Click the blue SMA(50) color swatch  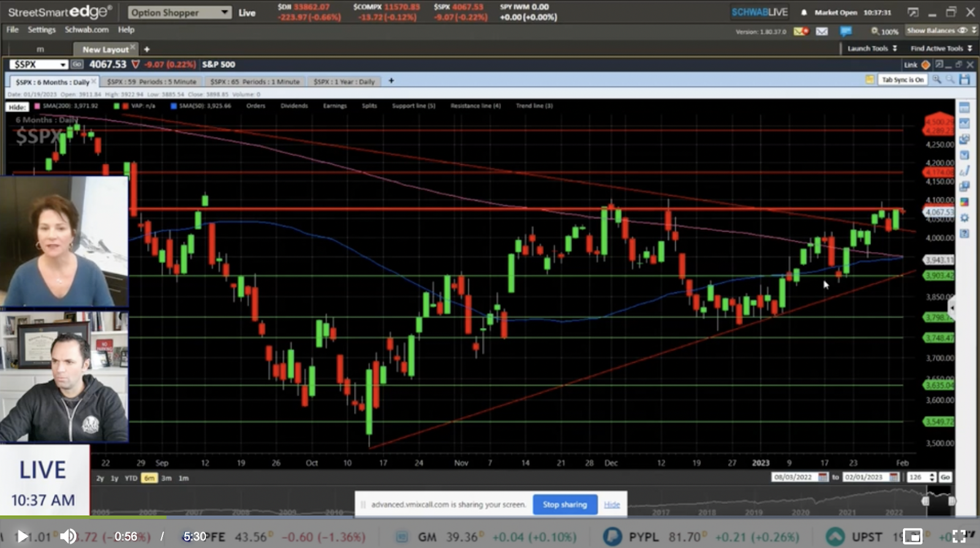[174, 106]
